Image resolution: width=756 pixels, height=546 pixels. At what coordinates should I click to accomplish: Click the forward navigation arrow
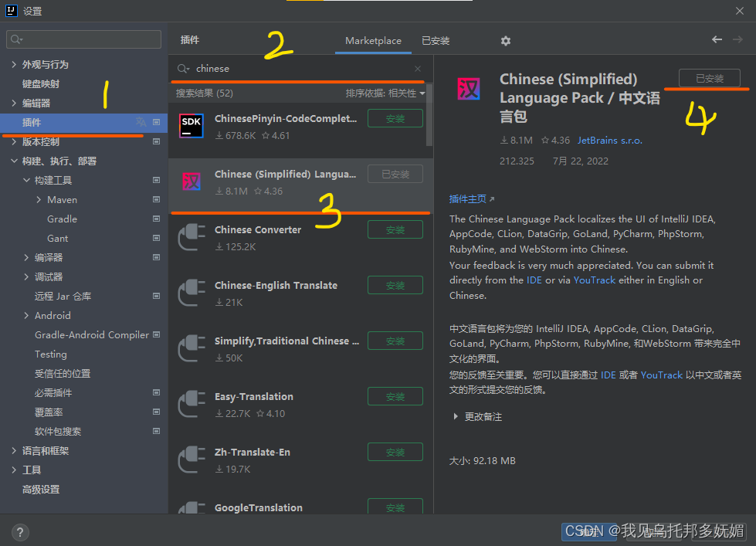(737, 39)
